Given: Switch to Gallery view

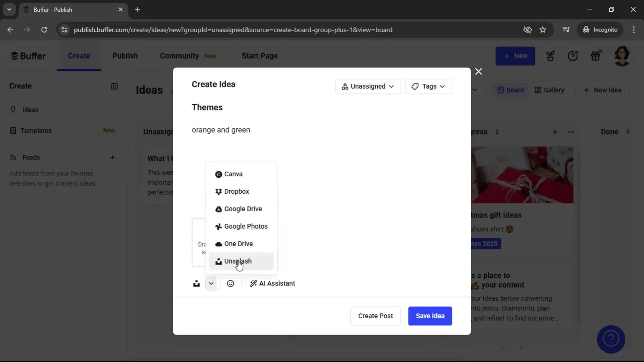Looking at the screenshot, I should tap(549, 90).
